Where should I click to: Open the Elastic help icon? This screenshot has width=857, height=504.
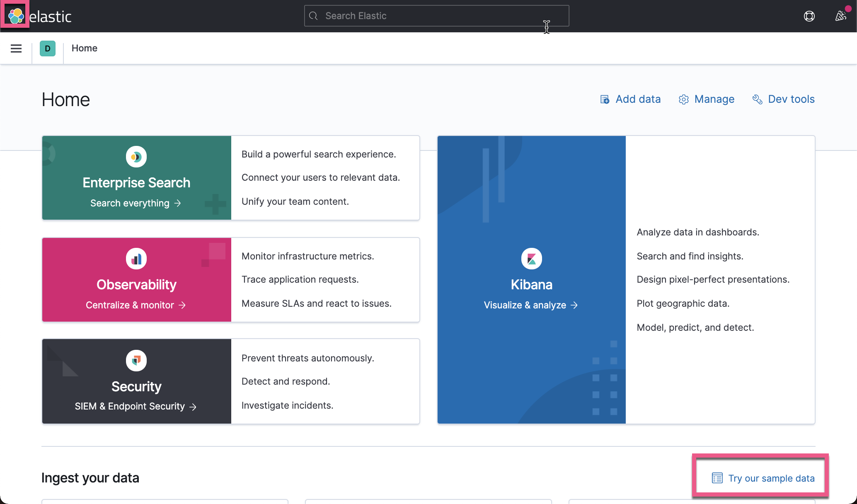809,16
